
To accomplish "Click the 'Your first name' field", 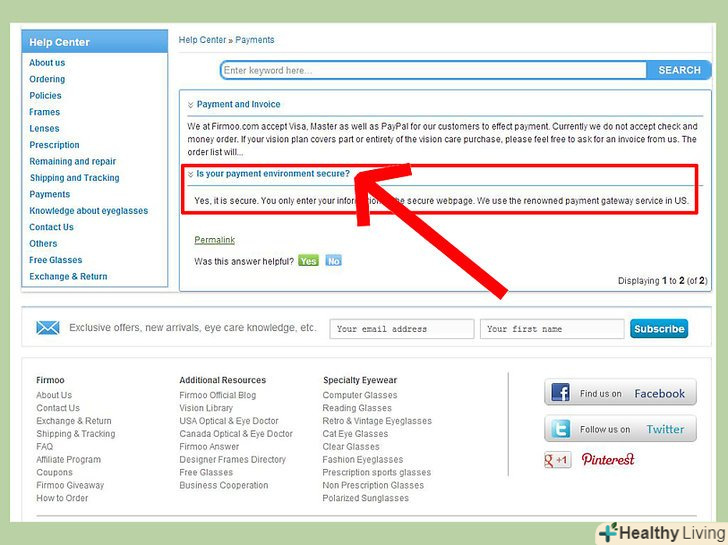I will click(552, 329).
